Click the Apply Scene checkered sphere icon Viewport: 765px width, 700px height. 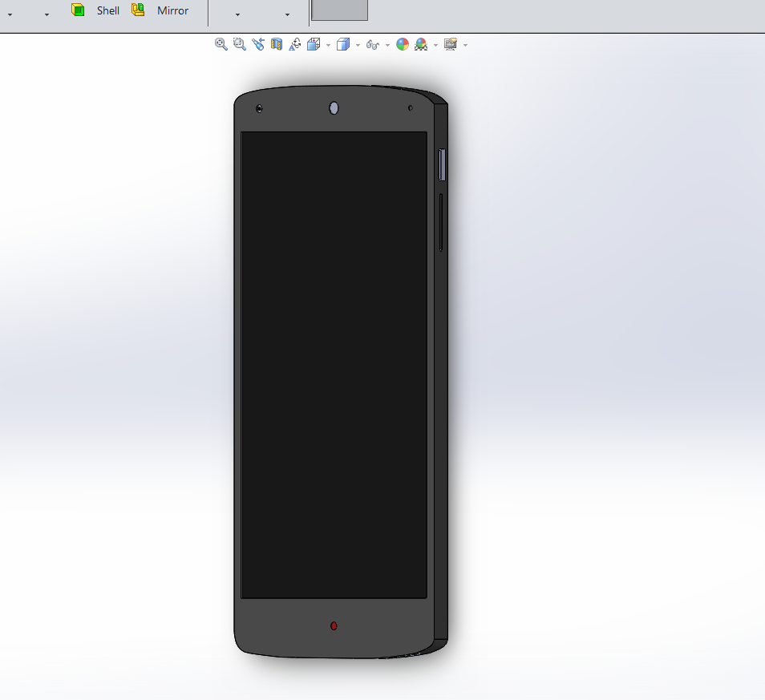(422, 44)
